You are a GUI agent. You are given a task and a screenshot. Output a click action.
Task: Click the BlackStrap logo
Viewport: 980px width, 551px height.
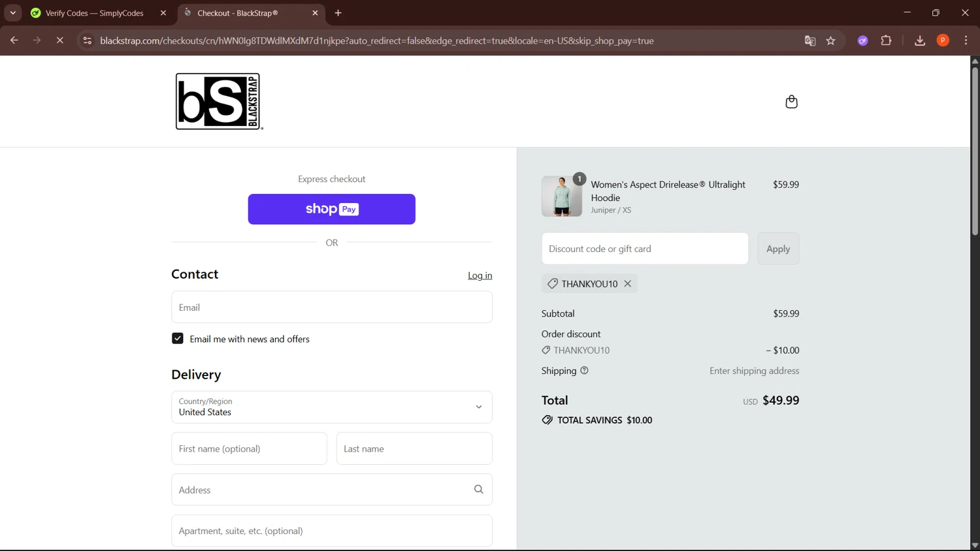(x=219, y=101)
